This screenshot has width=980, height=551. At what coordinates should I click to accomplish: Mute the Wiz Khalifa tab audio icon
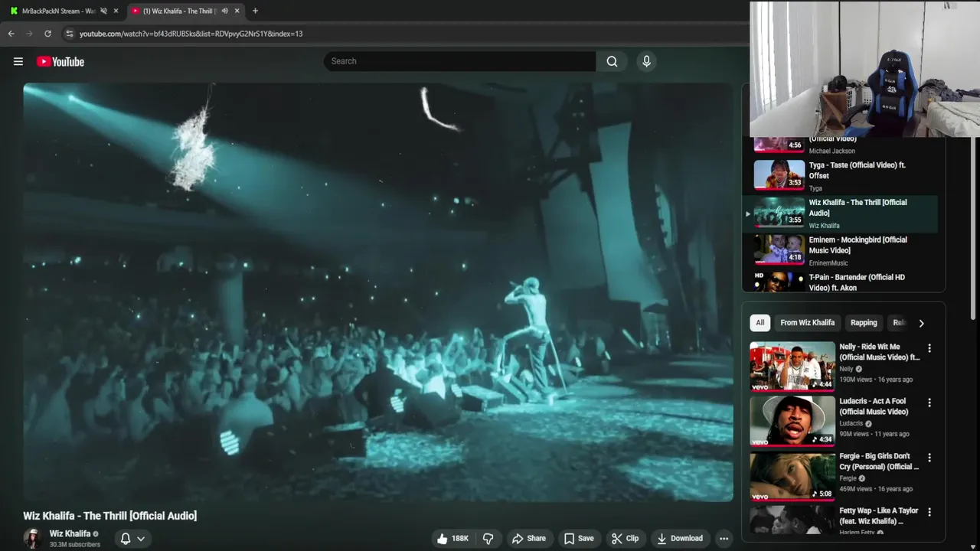pyautogui.click(x=224, y=11)
